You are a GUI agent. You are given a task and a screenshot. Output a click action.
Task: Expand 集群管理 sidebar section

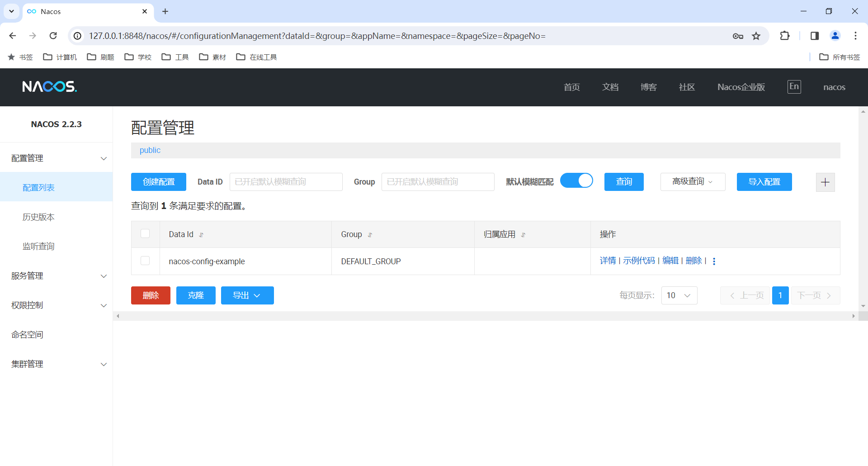point(57,364)
